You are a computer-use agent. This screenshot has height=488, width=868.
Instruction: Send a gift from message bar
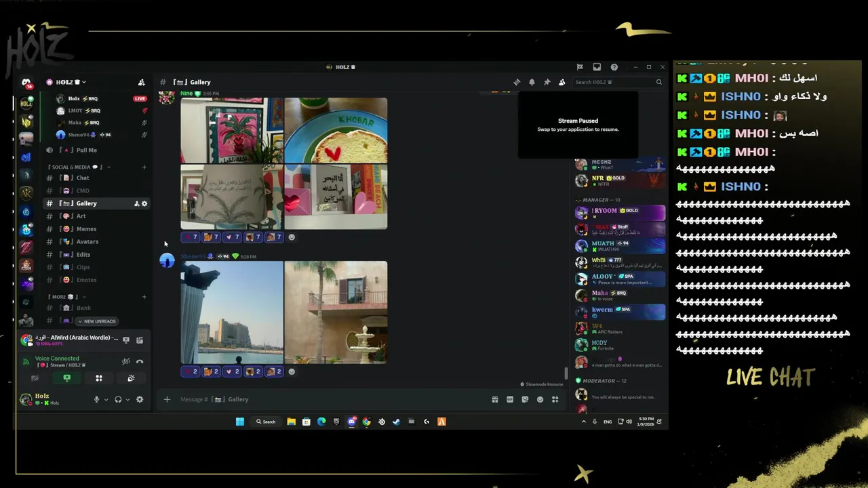click(495, 399)
